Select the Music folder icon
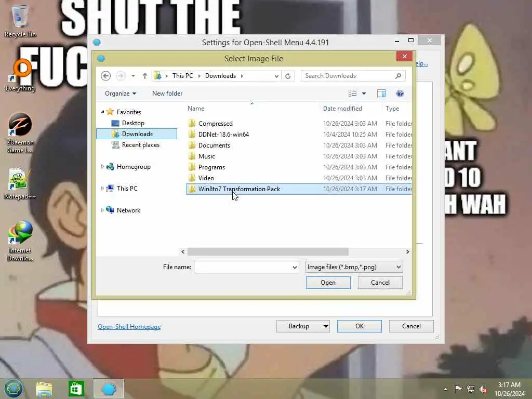The width and height of the screenshot is (532, 399). click(192, 156)
